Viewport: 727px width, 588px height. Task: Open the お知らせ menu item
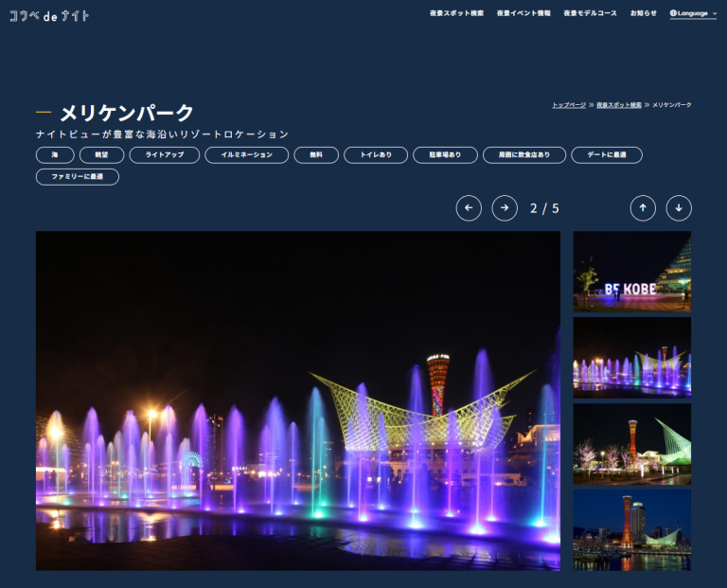pos(644,13)
